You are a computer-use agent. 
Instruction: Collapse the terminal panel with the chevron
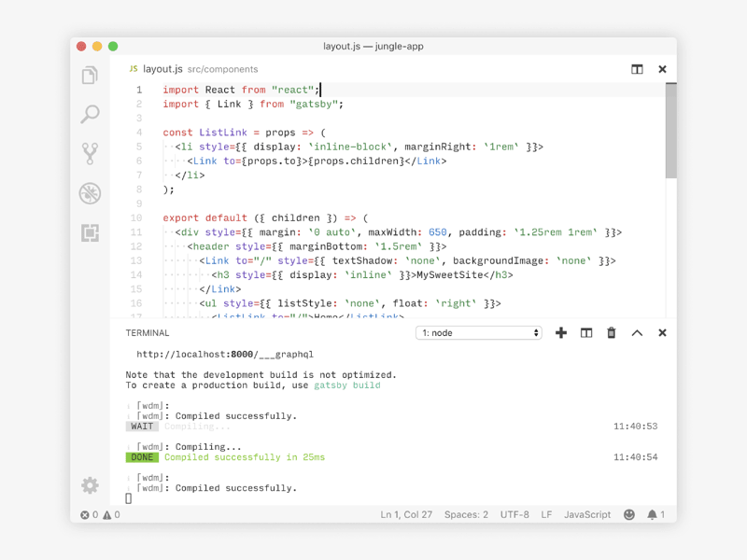[x=637, y=332]
